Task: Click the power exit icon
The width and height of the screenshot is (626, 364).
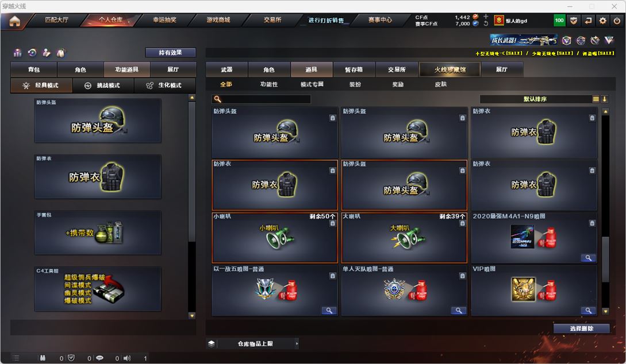Action: [x=617, y=20]
